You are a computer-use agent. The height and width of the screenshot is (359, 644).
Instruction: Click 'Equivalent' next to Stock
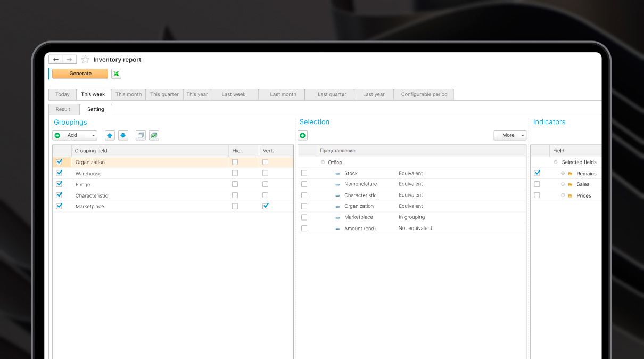coord(410,173)
